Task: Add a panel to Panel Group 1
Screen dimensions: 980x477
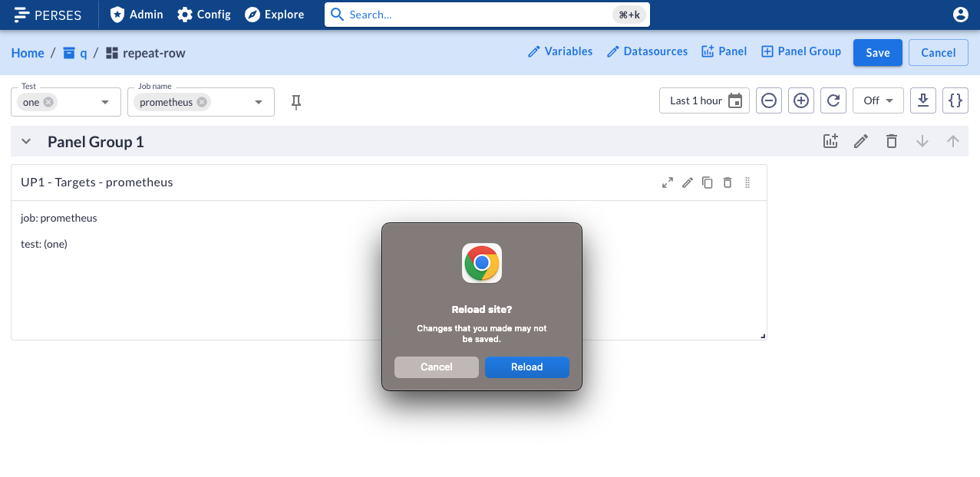Action: (x=830, y=141)
